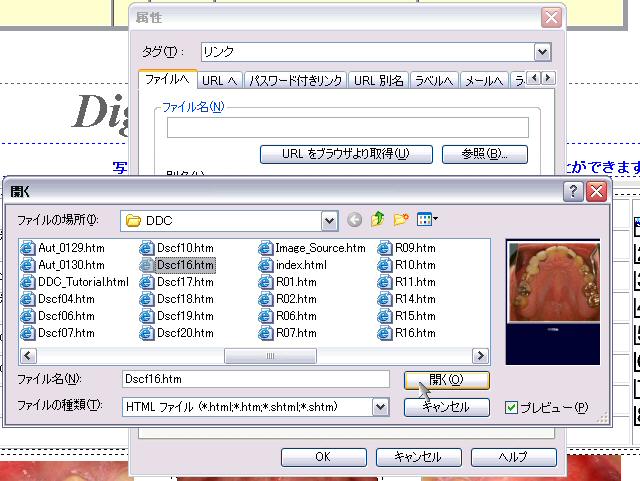The width and height of the screenshot is (640, 481).
Task: Select the Aut_0130.htm file icon
Action: pos(28,265)
